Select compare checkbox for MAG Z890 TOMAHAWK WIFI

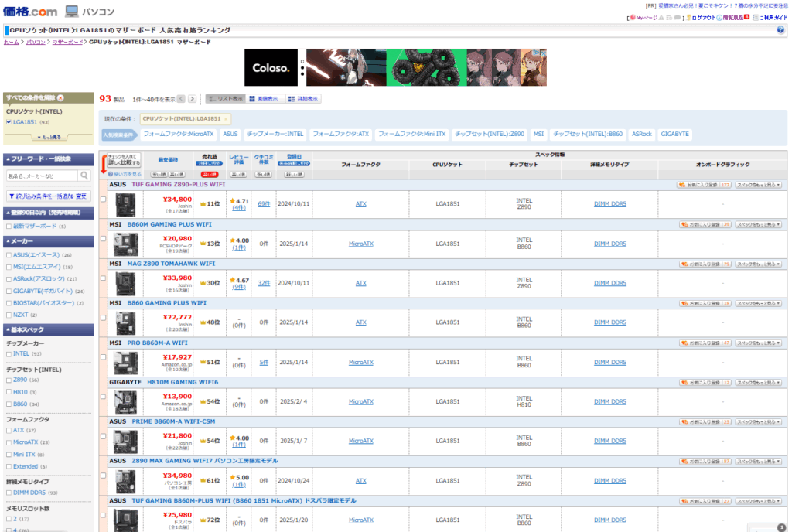click(x=104, y=278)
